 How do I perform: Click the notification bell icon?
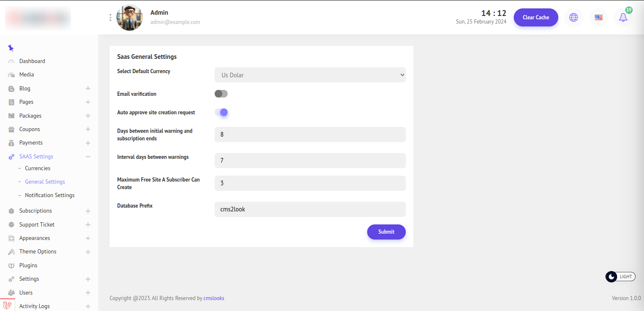point(623,18)
